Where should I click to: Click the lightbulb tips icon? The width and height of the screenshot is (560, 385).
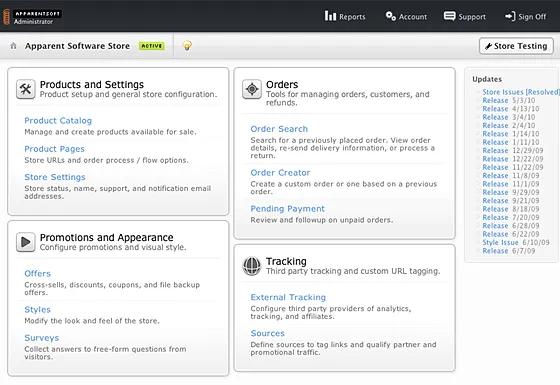point(187,45)
